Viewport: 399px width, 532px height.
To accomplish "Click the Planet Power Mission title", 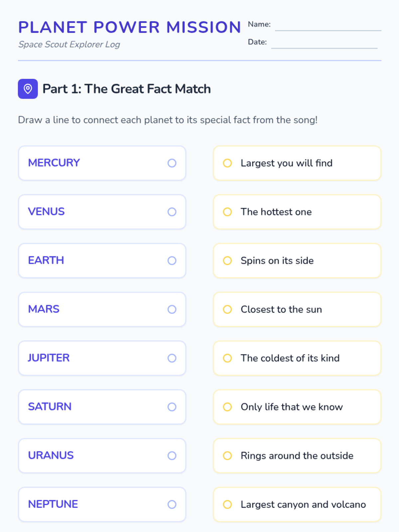I will (x=129, y=27).
